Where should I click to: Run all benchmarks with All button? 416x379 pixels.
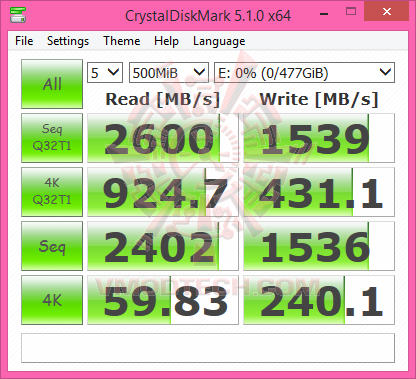coord(52,84)
